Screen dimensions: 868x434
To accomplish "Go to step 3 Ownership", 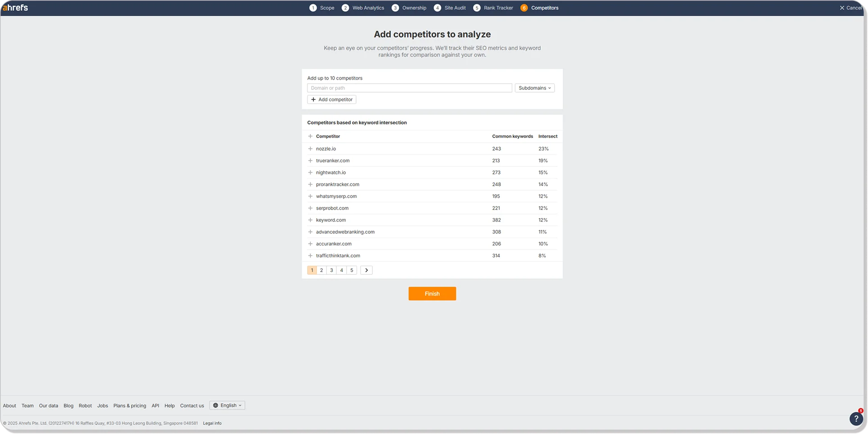I will coord(409,8).
